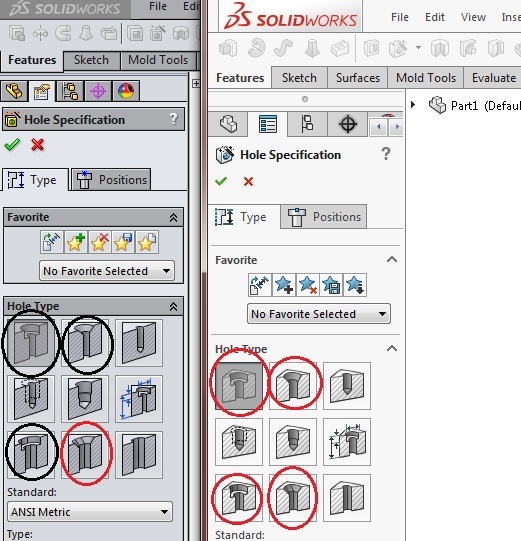Open Hole Specification help in right window
The image size is (521, 541).
coord(386,154)
